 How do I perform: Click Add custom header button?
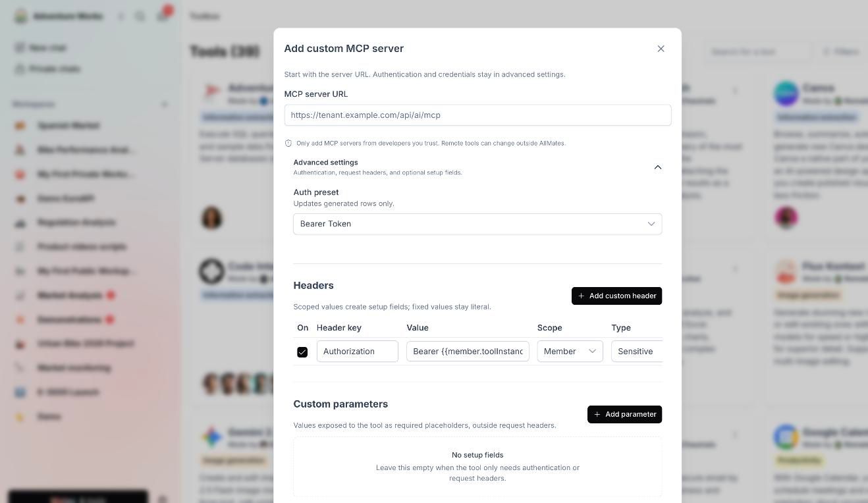point(616,296)
